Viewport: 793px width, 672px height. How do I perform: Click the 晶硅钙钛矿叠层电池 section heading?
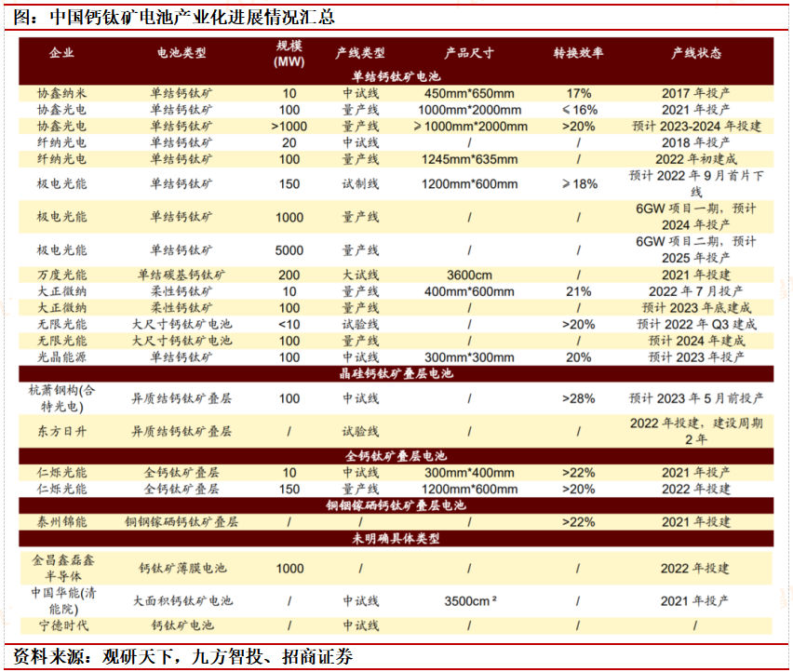[x=396, y=373]
